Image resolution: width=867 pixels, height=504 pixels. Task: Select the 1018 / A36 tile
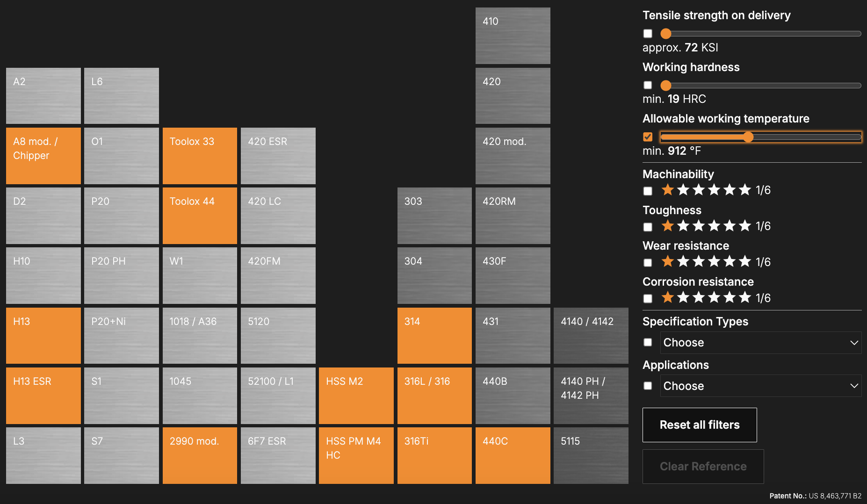[200, 336]
